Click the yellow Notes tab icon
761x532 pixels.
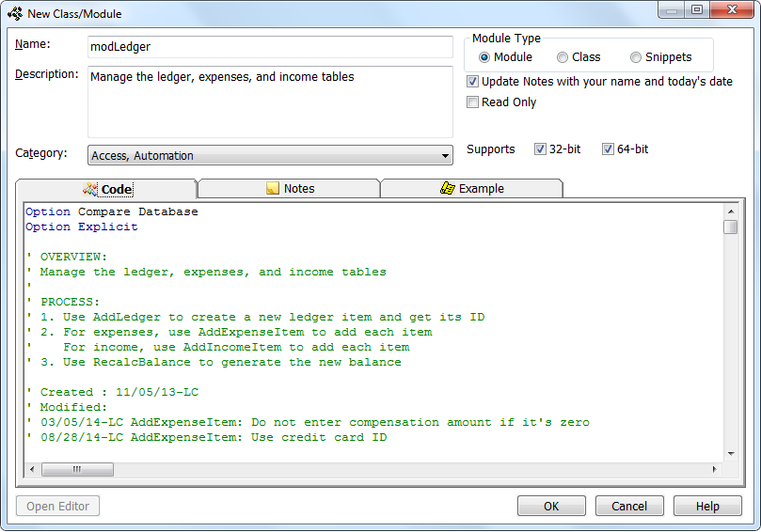[x=273, y=189]
